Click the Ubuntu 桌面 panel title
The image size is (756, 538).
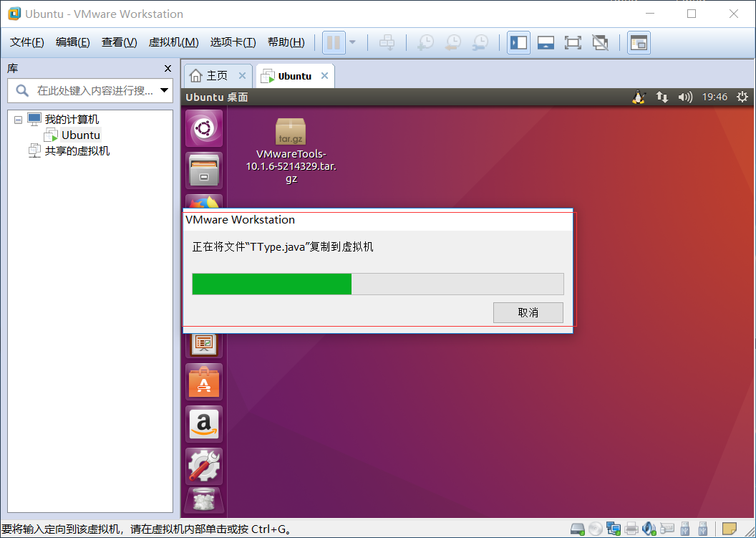coord(216,97)
